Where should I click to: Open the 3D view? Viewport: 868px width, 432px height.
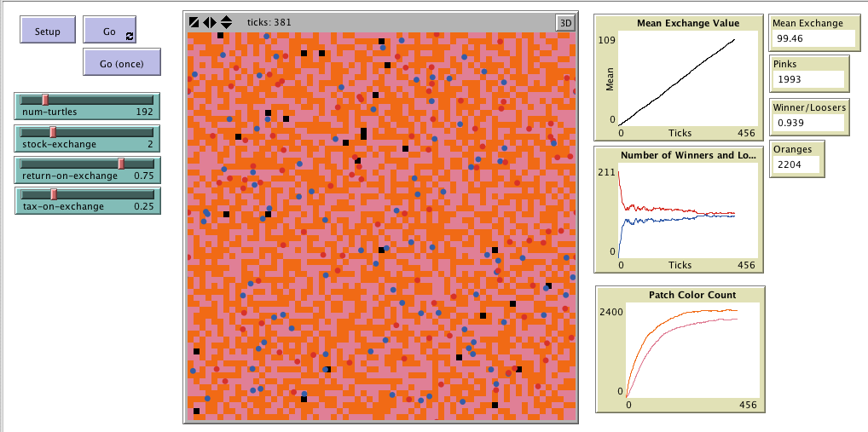(x=565, y=23)
